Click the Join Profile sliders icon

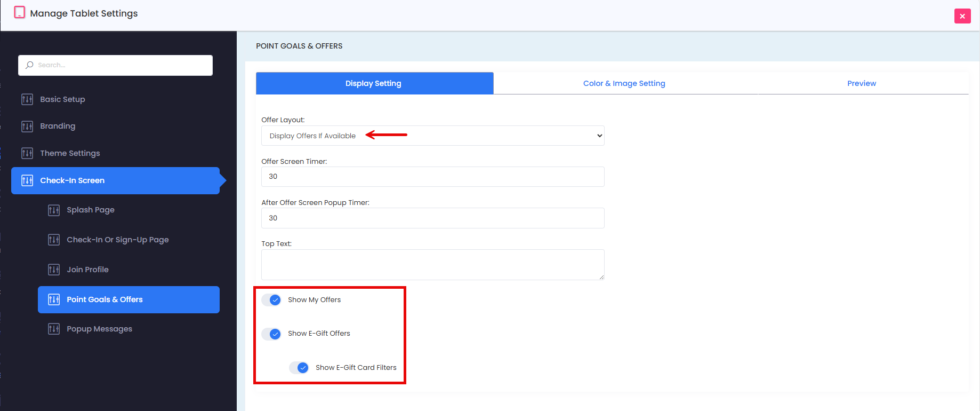pyautogui.click(x=54, y=270)
